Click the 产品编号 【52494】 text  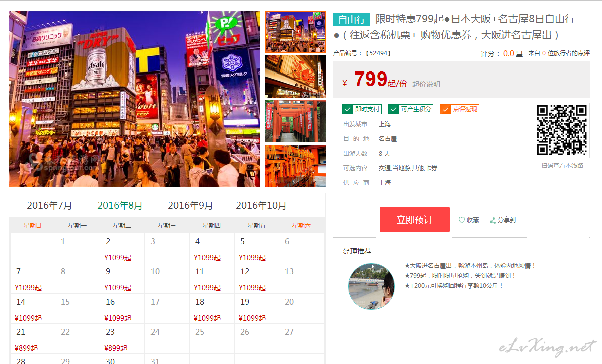coord(362,53)
